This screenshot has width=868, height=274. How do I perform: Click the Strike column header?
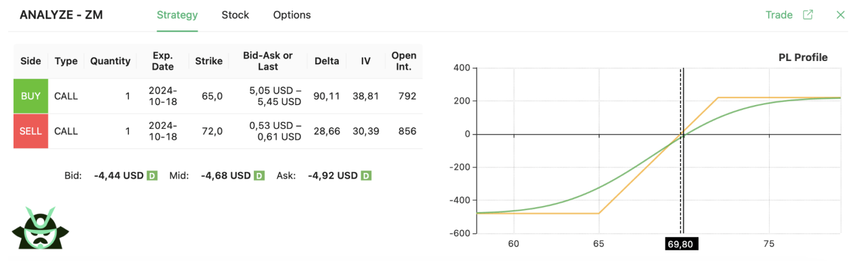209,61
